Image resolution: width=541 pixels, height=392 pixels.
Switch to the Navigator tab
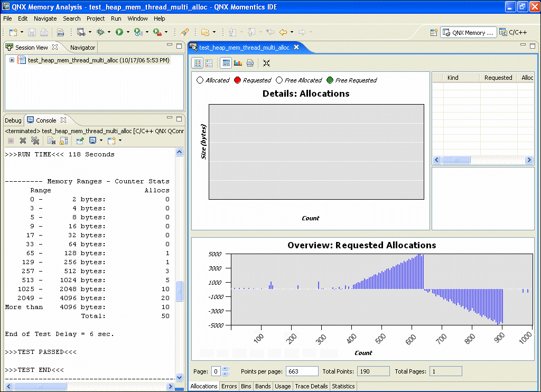pyautogui.click(x=82, y=47)
